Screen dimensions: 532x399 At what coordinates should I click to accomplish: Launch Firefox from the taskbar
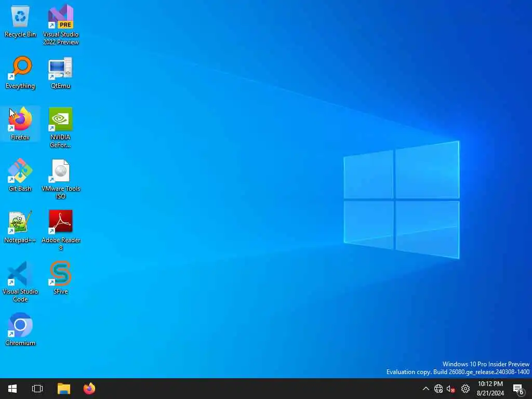(x=89, y=389)
